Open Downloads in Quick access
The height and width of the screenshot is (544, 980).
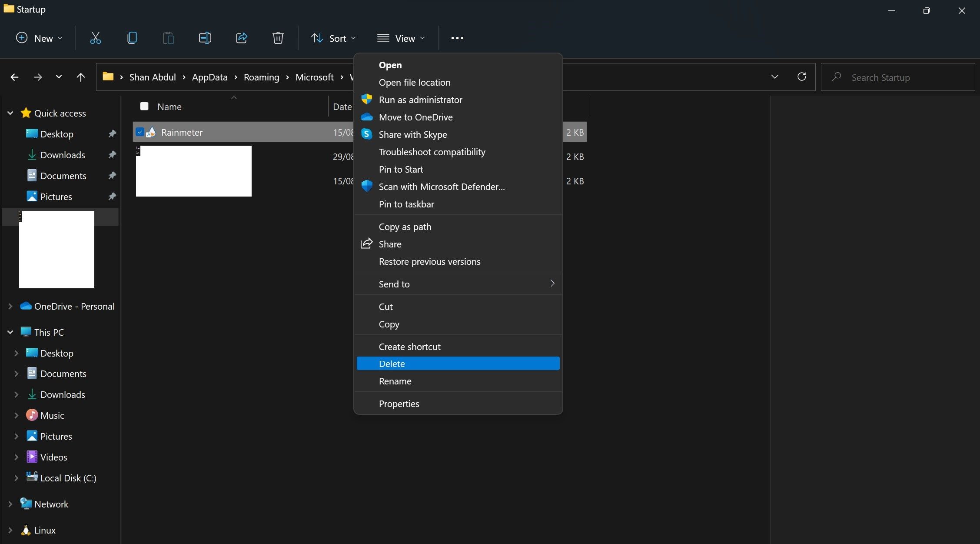(63, 155)
